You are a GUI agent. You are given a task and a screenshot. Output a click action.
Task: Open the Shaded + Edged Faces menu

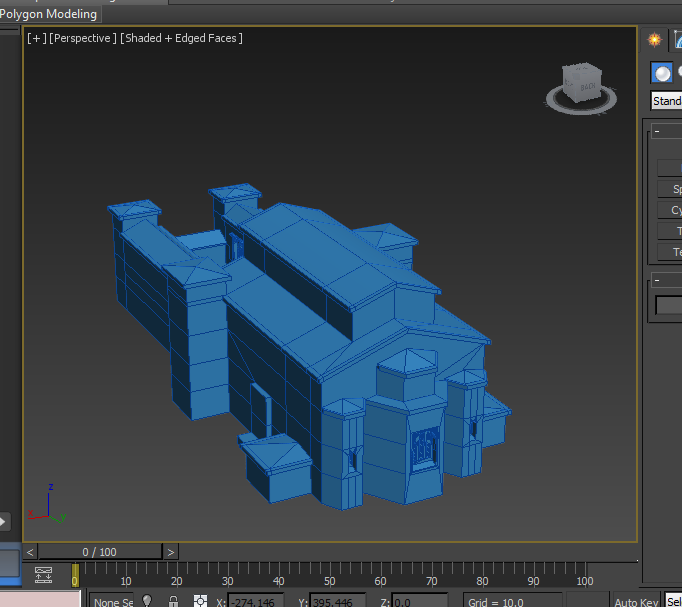182,38
